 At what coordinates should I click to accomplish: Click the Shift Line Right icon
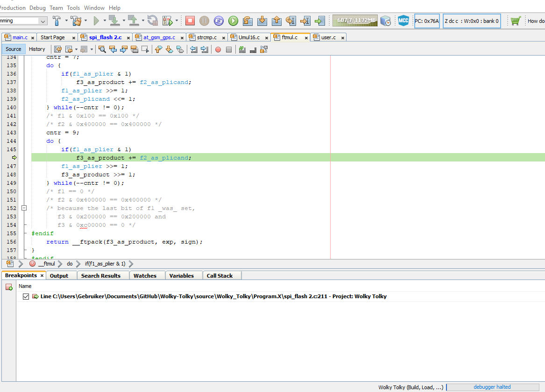click(205, 49)
